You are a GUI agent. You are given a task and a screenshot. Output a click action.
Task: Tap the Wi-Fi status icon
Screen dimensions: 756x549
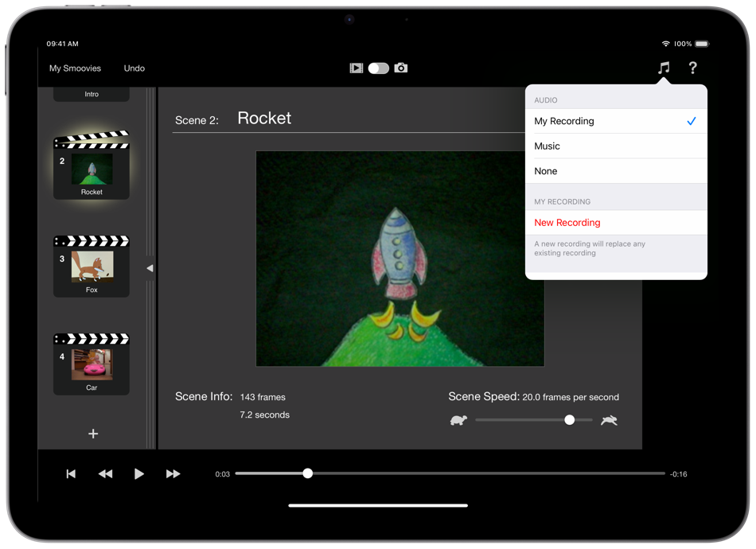tap(666, 44)
